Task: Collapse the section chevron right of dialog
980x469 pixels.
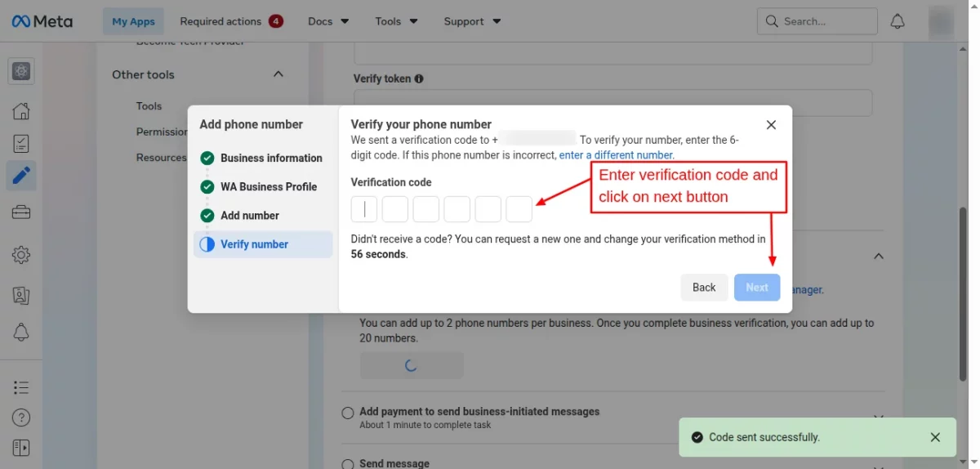Action: pyautogui.click(x=879, y=256)
